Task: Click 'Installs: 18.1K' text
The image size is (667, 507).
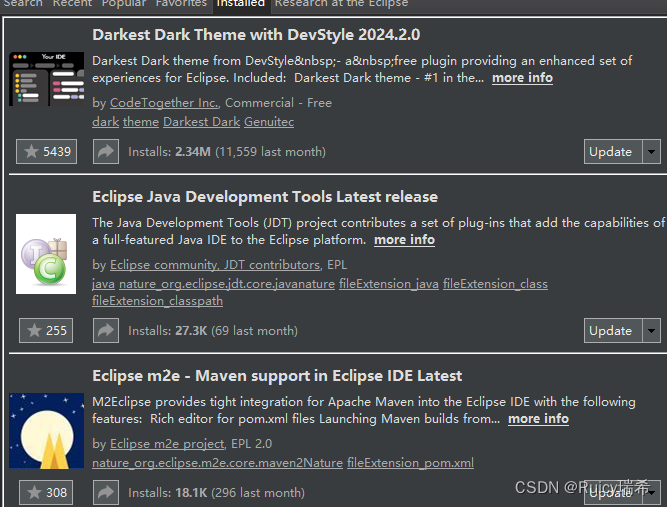Action: click(168, 493)
